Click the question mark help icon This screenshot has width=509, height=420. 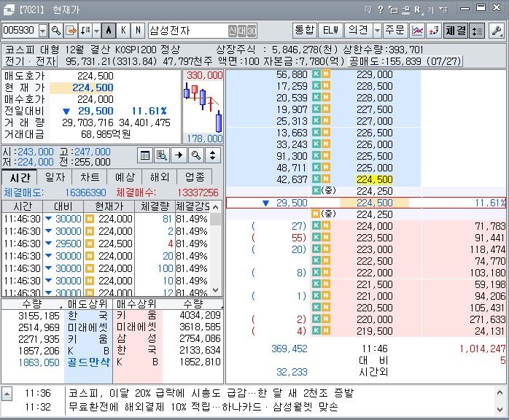click(x=381, y=9)
